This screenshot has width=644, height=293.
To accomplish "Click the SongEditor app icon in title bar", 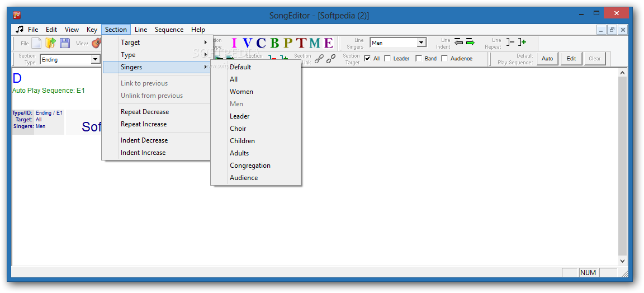I will click(x=17, y=16).
